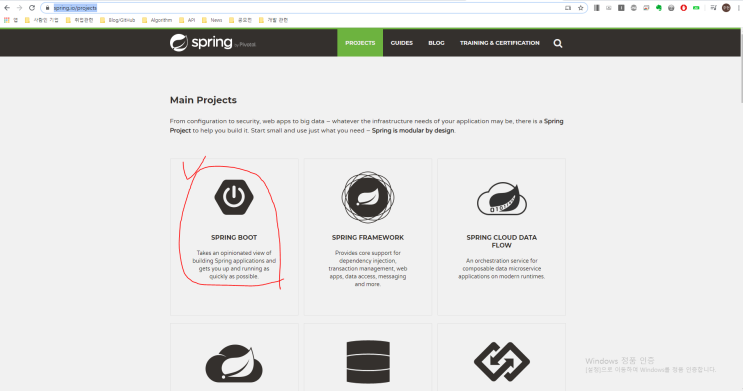
Task: Click the 'Main Projects' heading
Action: pos(203,100)
